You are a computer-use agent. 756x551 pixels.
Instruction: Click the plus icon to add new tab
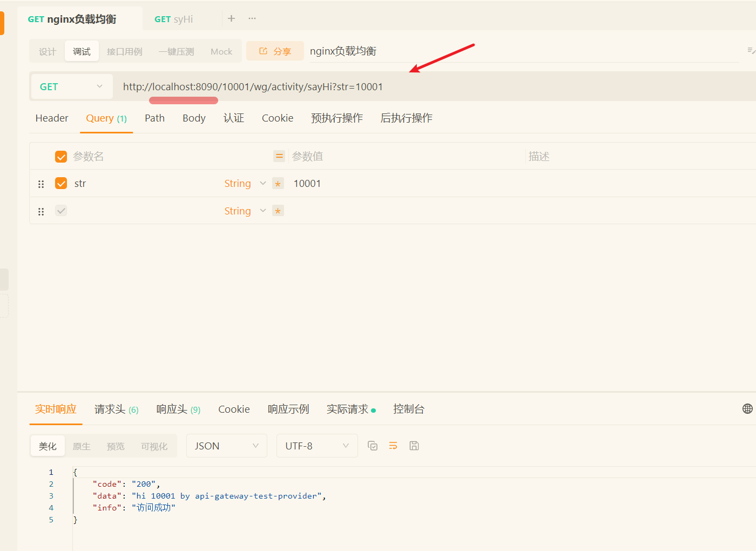(x=231, y=18)
